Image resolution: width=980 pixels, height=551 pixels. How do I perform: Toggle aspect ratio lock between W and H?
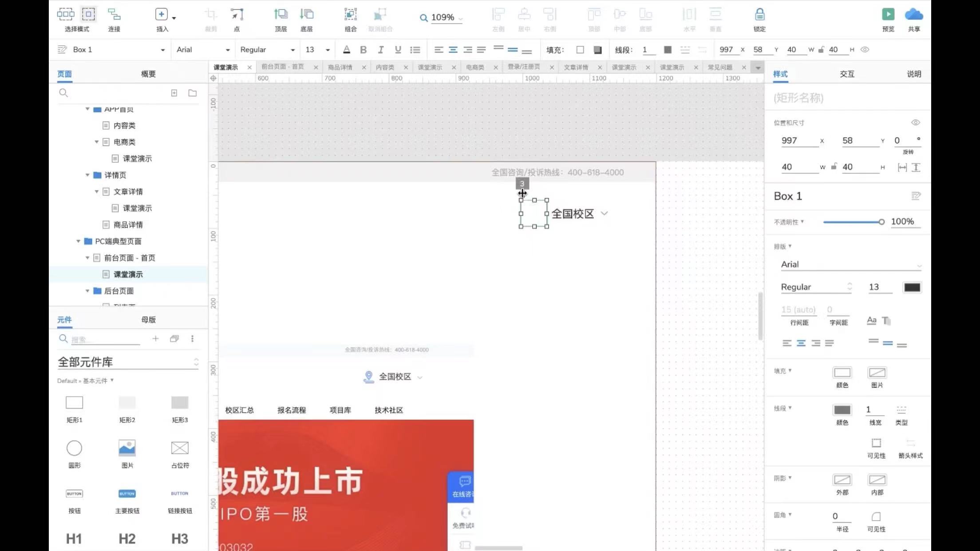coord(834,167)
